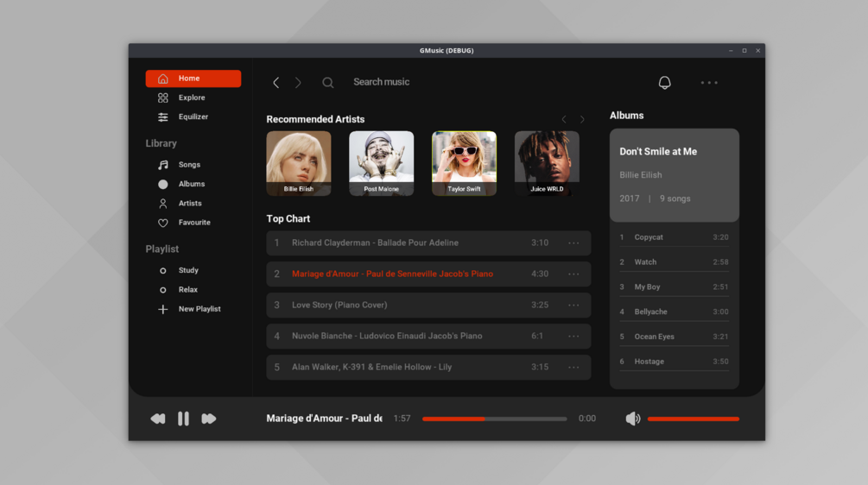The image size is (868, 485).
Task: Go to next page of Recommended Artists
Action: (582, 119)
